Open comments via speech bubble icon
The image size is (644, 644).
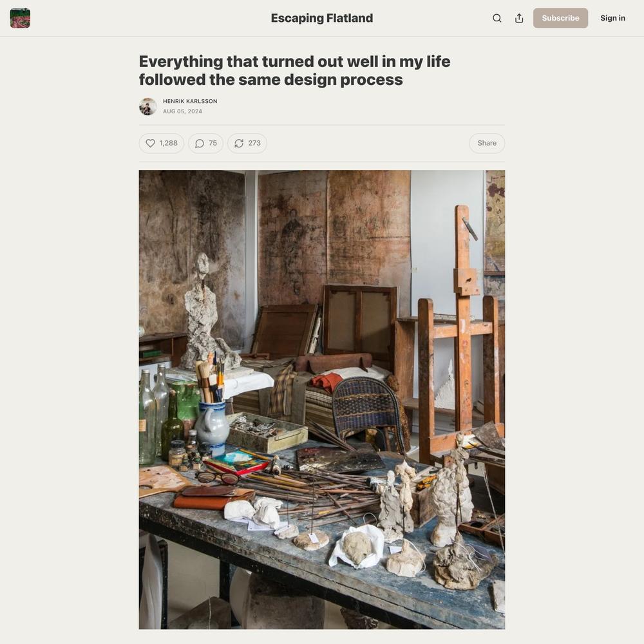[200, 143]
